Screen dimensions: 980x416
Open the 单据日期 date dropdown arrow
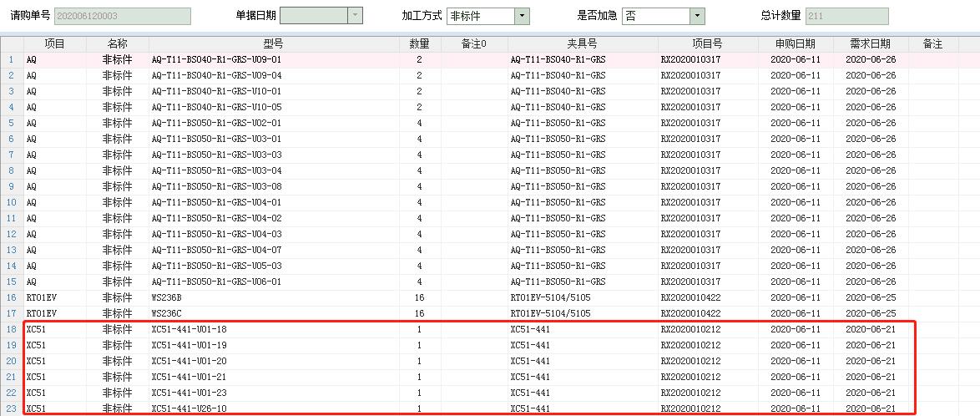[356, 16]
